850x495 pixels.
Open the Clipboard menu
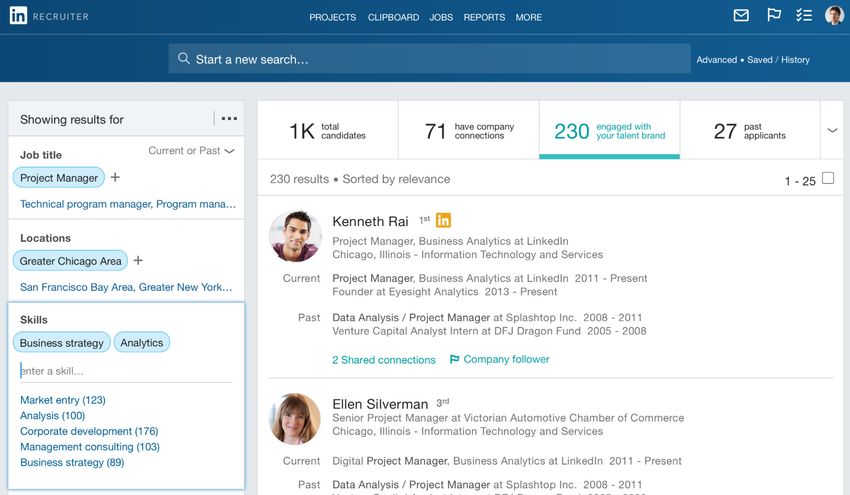point(393,17)
